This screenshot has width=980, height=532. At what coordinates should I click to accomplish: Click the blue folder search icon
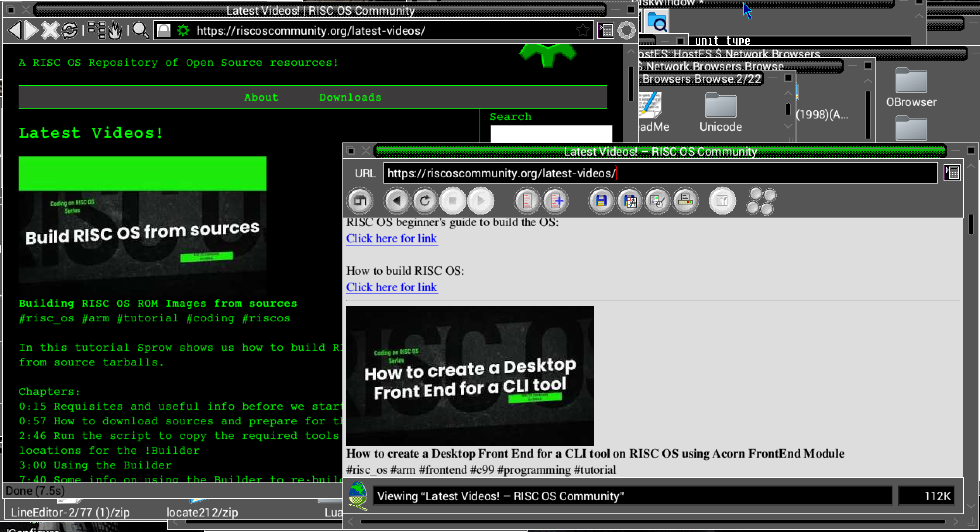pyautogui.click(x=657, y=22)
